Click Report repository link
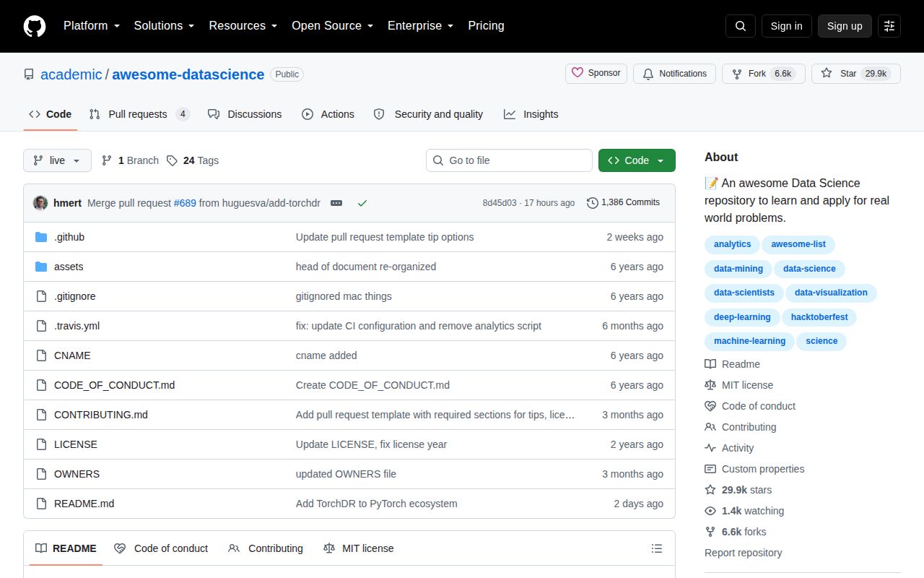 click(x=743, y=553)
